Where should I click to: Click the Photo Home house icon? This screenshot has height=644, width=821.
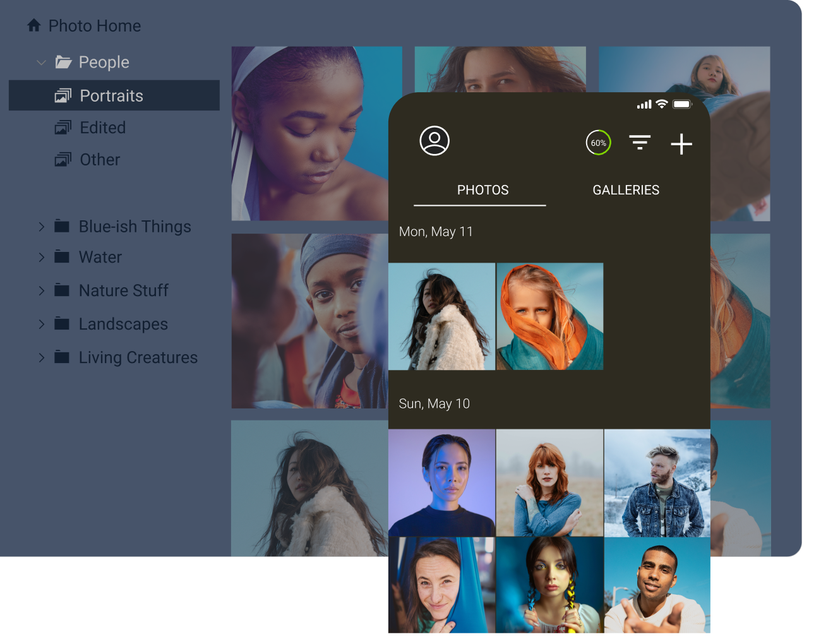coord(33,25)
